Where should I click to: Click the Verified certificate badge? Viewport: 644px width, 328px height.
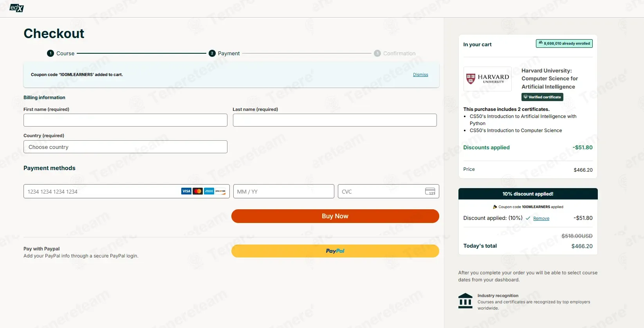pos(542,97)
